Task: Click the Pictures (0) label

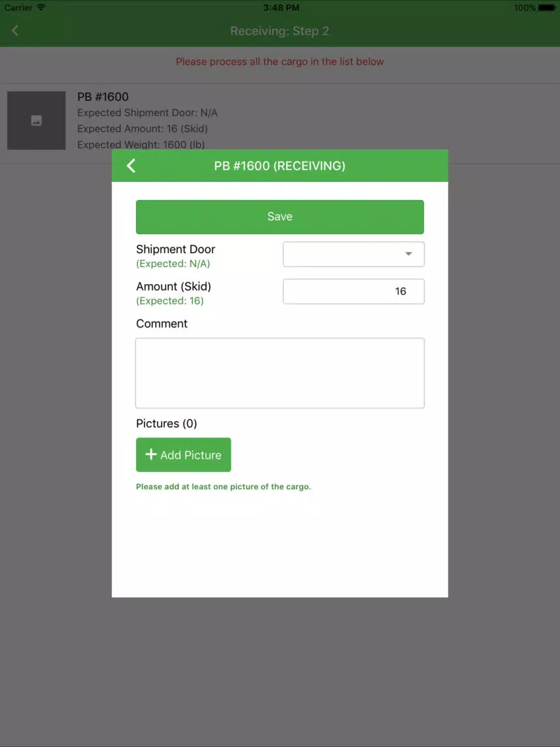Action: [167, 423]
